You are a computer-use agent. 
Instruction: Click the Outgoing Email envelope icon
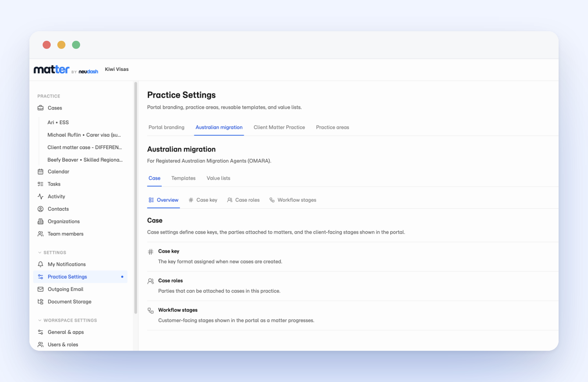click(x=40, y=289)
